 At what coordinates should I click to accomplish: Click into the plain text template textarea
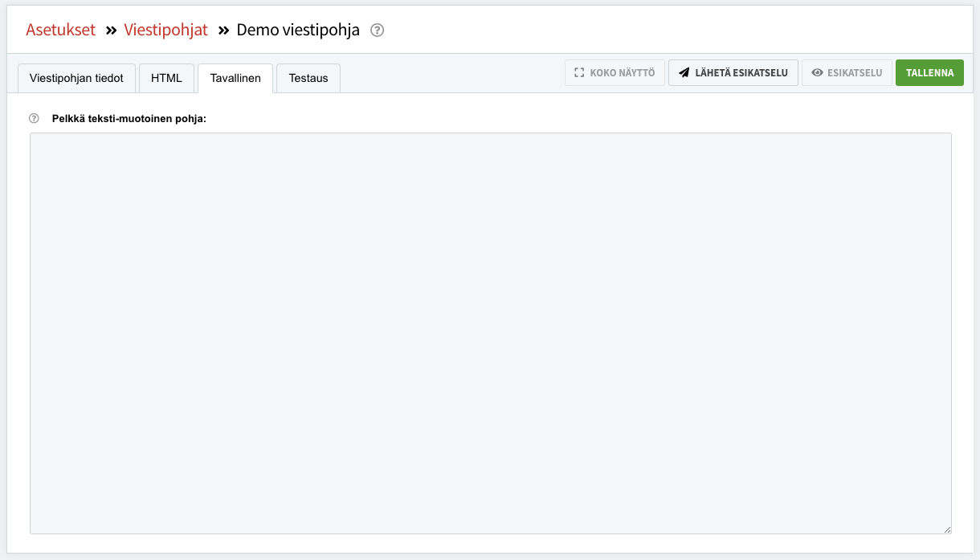click(x=491, y=333)
